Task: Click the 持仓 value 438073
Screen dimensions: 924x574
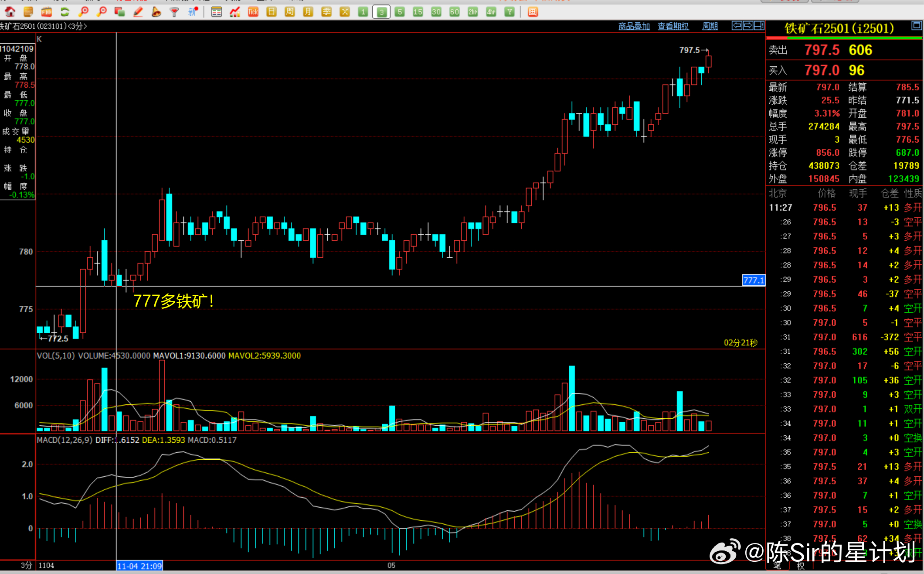Action: click(x=824, y=166)
